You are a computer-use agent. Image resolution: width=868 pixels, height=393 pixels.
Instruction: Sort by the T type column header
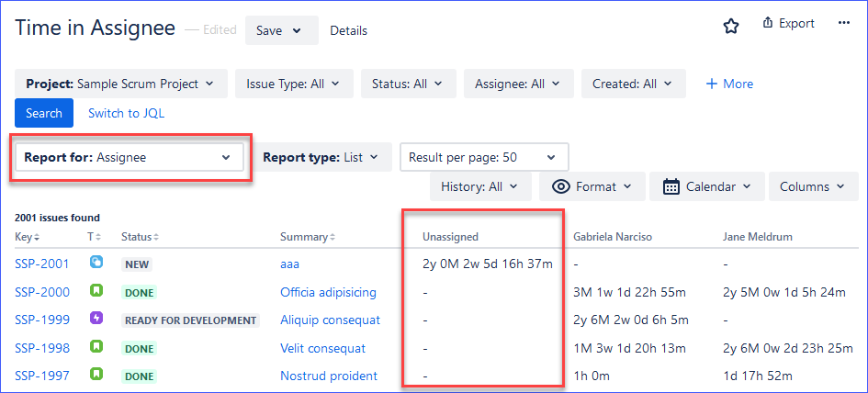click(94, 237)
